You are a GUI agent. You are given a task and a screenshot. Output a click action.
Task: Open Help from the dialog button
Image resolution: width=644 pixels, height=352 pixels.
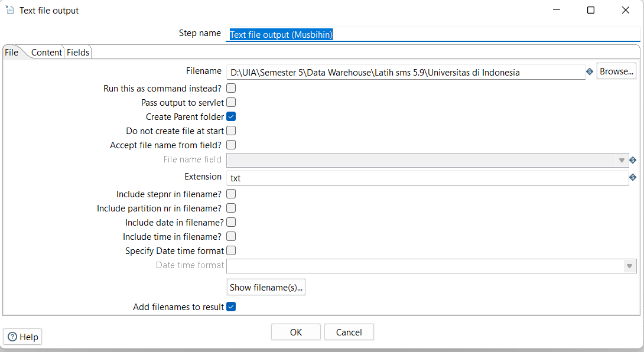[22, 337]
